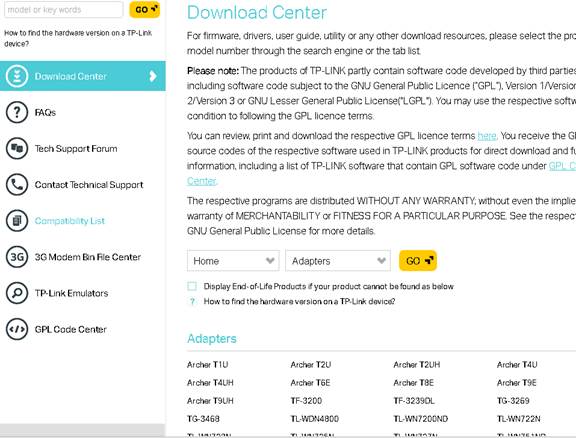Select Archer T4U adapter
Viewport: 576px width, 438px height.
pos(517,365)
